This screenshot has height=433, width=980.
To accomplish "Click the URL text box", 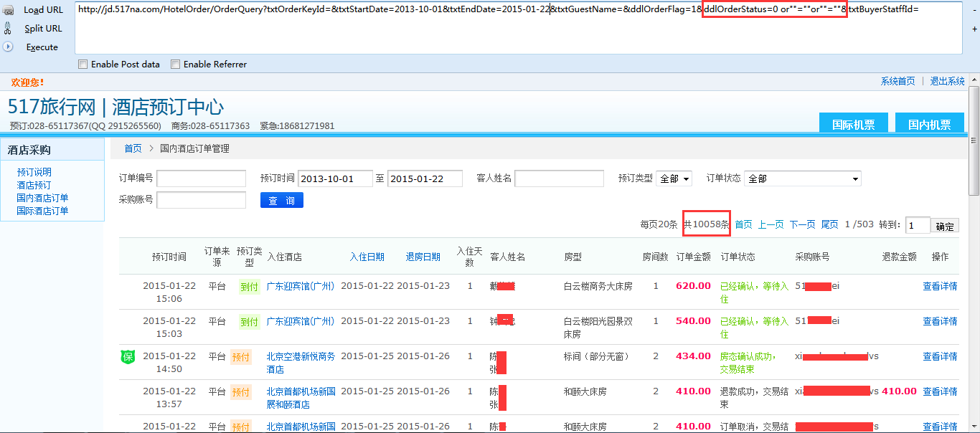I will [518, 28].
